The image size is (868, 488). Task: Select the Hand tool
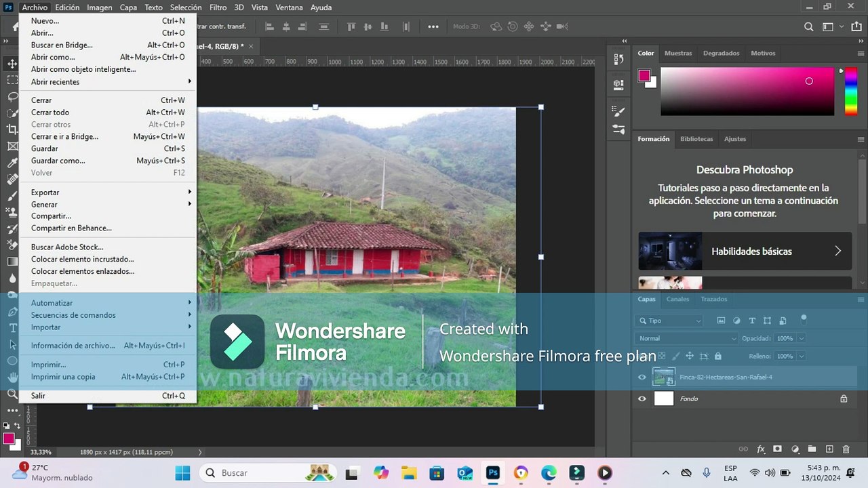[x=12, y=378]
